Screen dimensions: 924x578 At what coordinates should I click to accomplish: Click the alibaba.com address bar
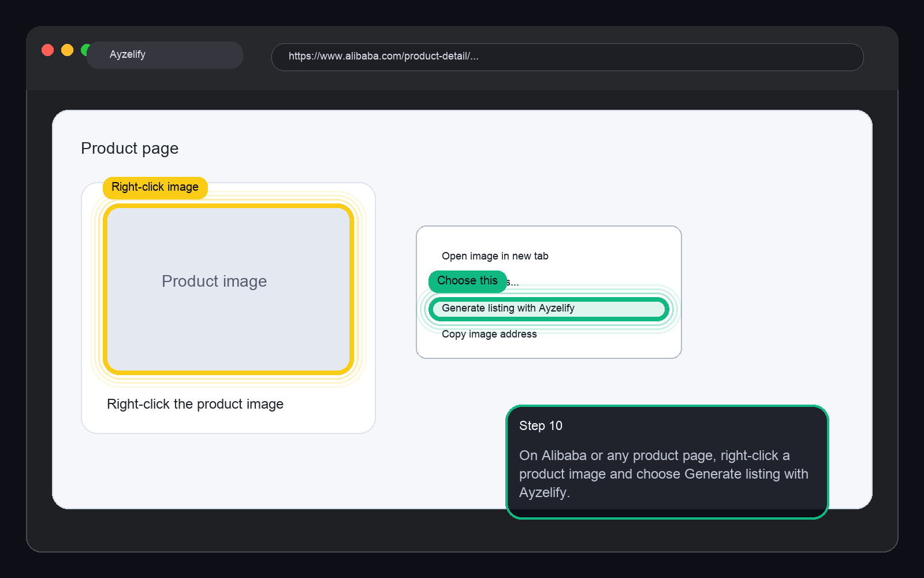[x=567, y=57]
